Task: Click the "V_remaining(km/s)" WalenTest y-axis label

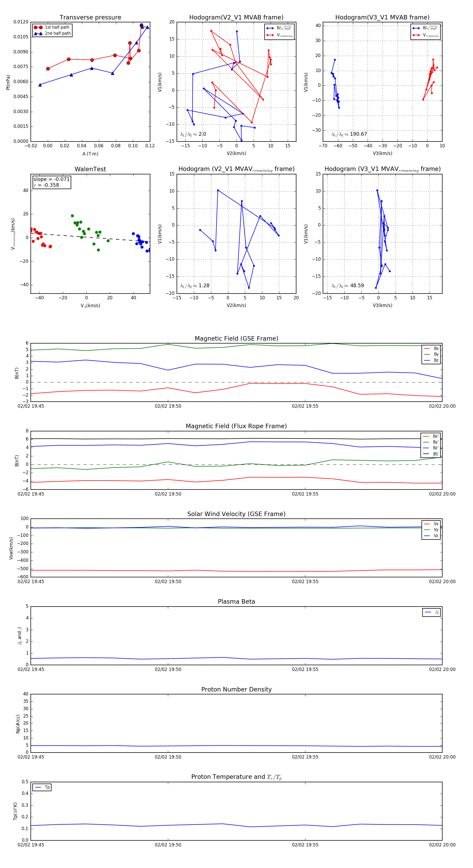Action: [x=13, y=234]
